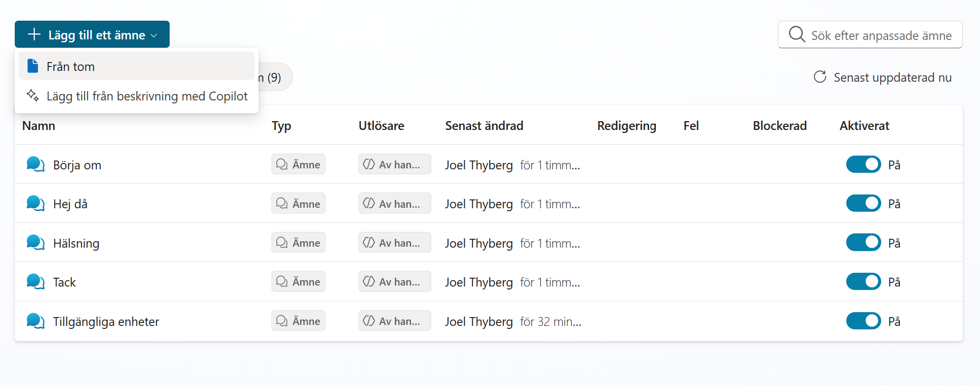The height and width of the screenshot is (385, 980).
Task: Collapse the Lägg till ett ämne dropdown
Action: (92, 34)
